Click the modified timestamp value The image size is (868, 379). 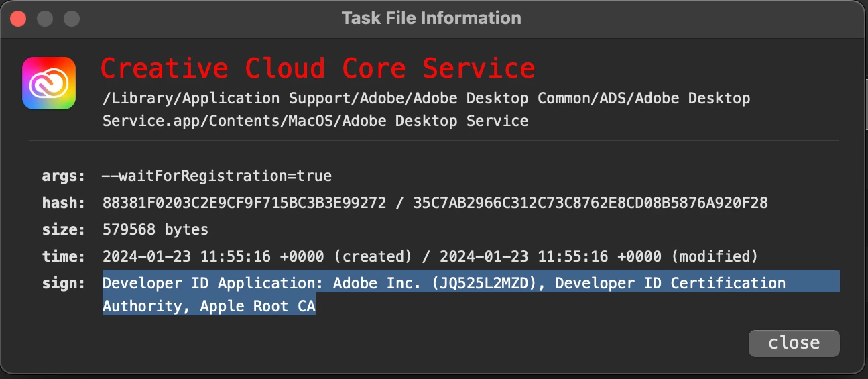[x=598, y=257]
